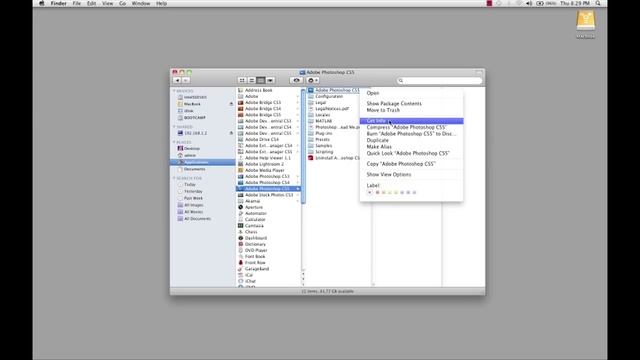Screen dimensions: 640x360
Task: Select iDisk in the sidebar
Action: (x=189, y=111)
